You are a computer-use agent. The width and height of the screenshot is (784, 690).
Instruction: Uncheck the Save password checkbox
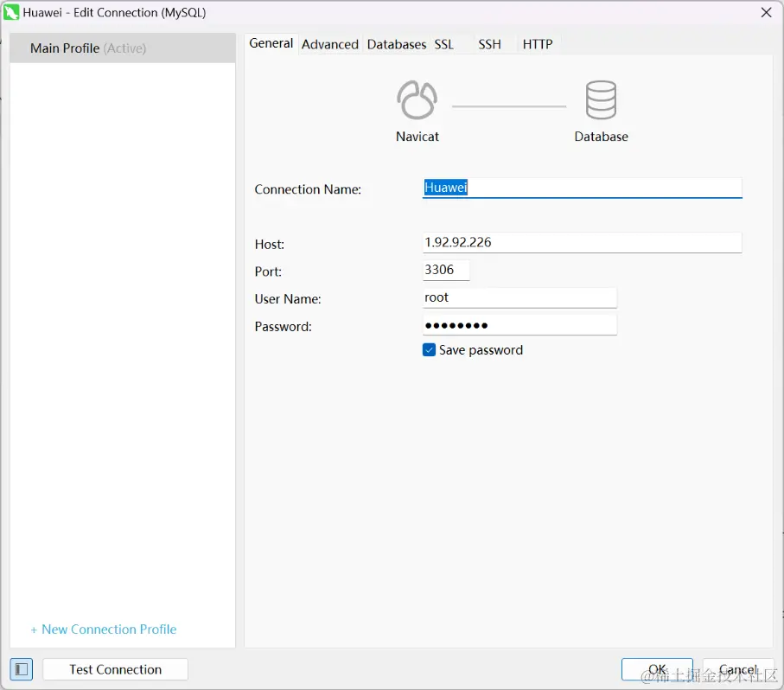[x=429, y=349]
